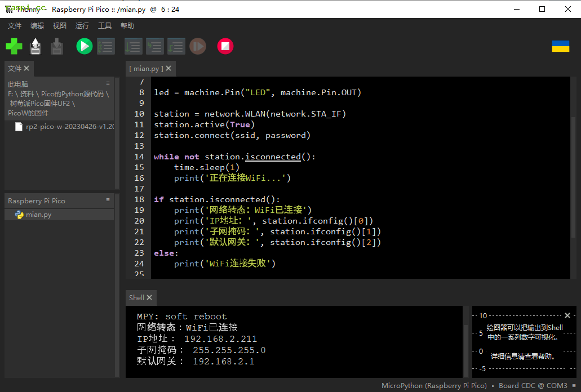Run the current script with green play button
Image resolution: width=581 pixels, height=392 pixels.
pos(85,46)
